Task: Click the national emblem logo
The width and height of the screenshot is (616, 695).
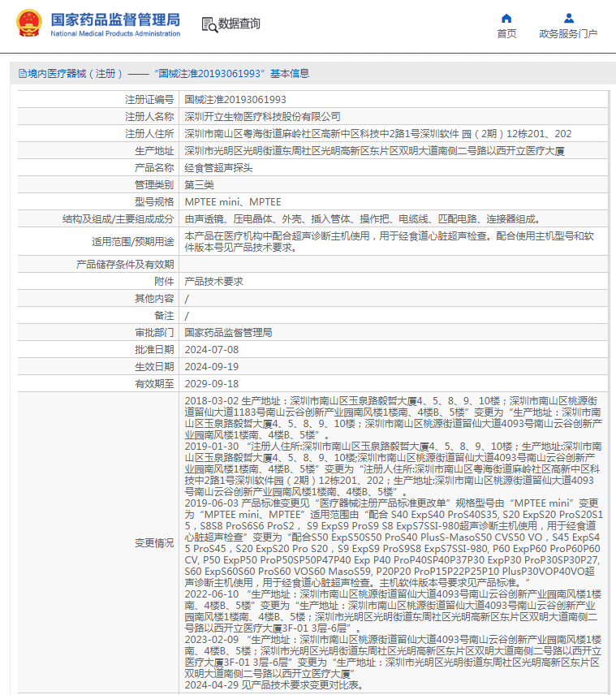Action: click(29, 23)
